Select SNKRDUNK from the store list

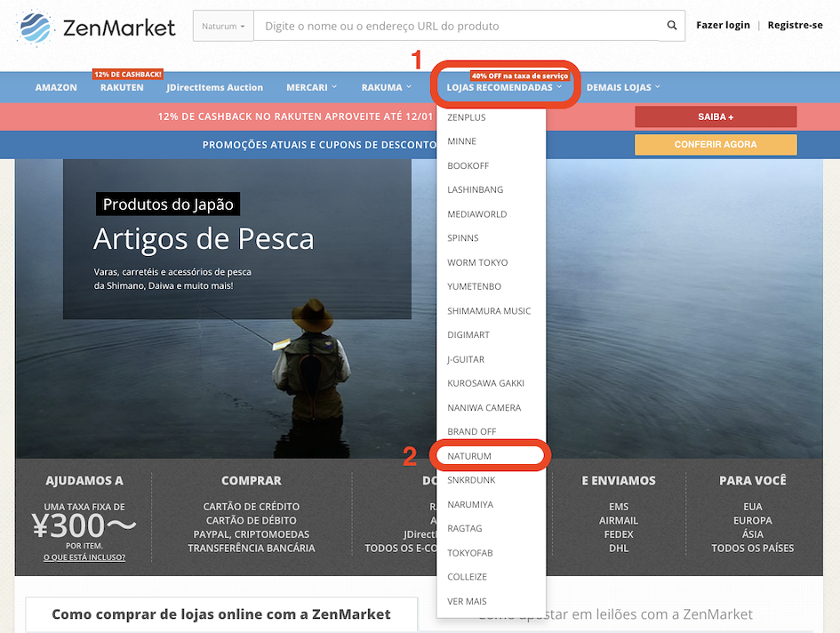471,480
